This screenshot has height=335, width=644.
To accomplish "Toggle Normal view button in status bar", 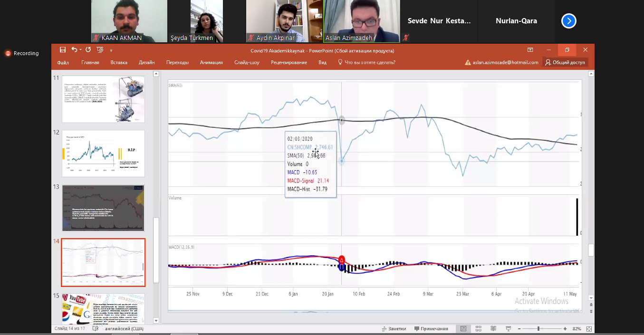I will coord(463,329).
